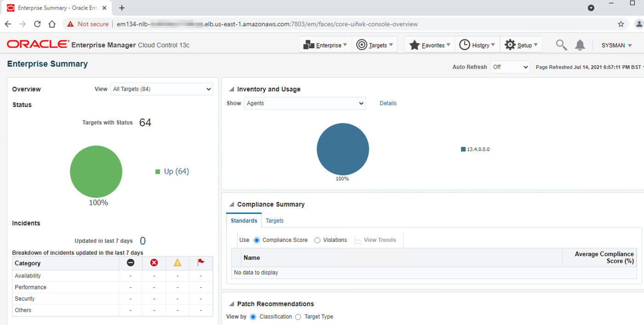Image resolution: width=644 pixels, height=325 pixels.
Task: Click the Category column header
Action: [x=66, y=263]
